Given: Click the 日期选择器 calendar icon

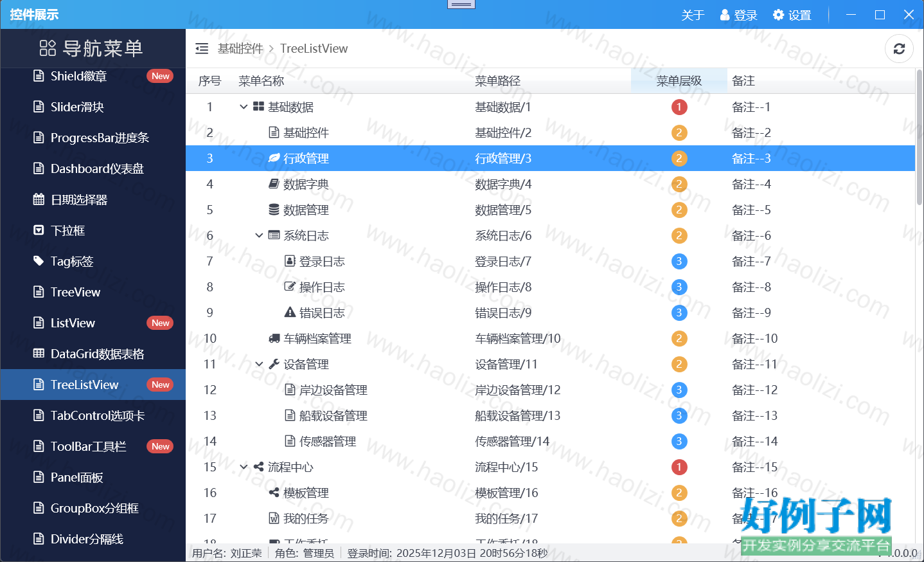Looking at the screenshot, I should pyautogui.click(x=39, y=199).
